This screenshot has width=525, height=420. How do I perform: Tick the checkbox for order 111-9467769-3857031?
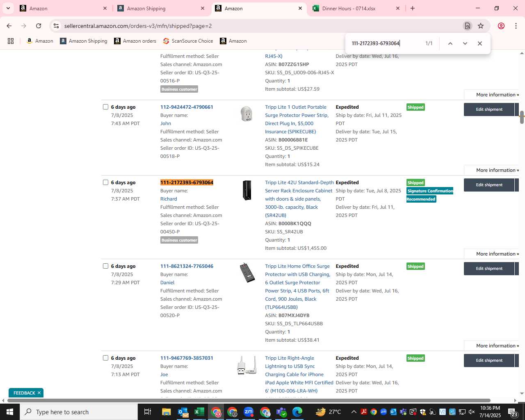coord(105,358)
